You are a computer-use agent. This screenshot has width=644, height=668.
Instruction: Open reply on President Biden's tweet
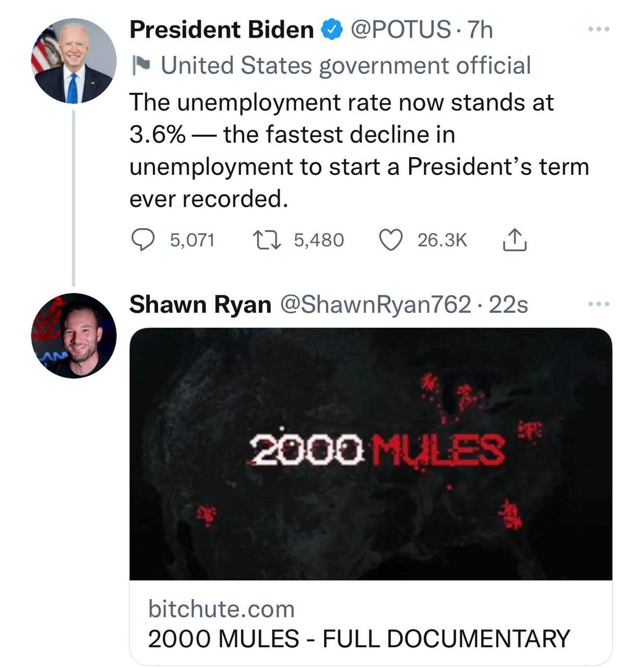click(142, 241)
